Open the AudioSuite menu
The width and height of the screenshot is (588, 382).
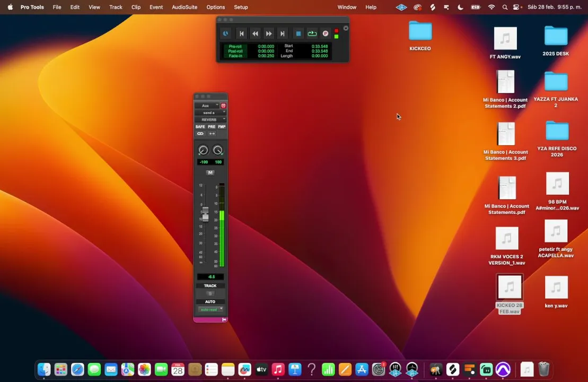(x=185, y=7)
